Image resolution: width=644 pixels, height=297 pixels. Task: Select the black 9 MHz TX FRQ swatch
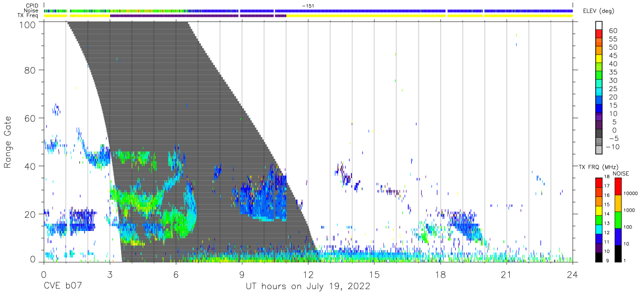(599, 257)
